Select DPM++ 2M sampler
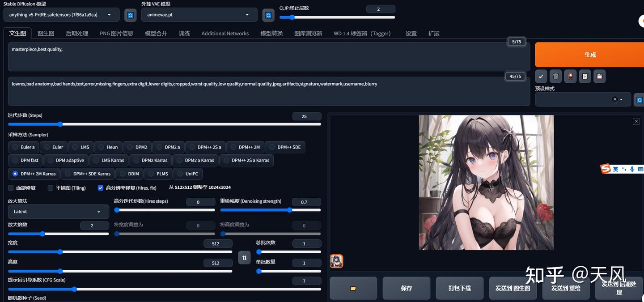This screenshot has width=644, height=302. [245, 147]
